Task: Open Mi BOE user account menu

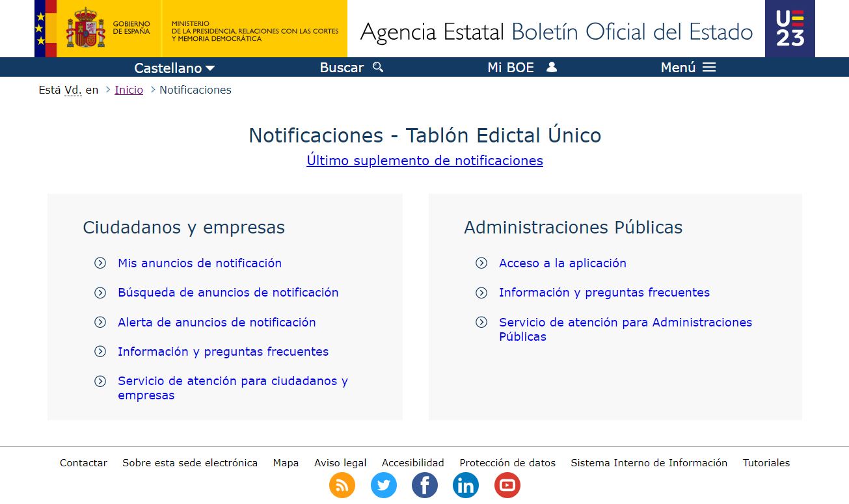Action: pyautogui.click(x=522, y=68)
